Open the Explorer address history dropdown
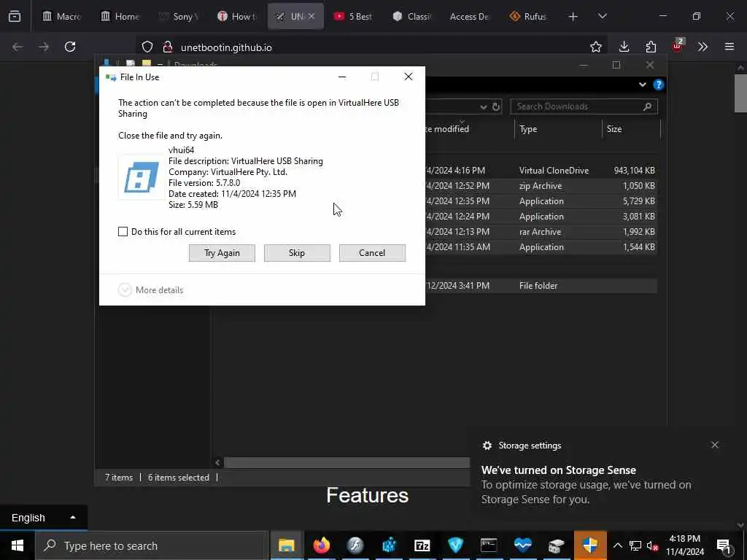The height and width of the screenshot is (560, 747). pyautogui.click(x=483, y=106)
